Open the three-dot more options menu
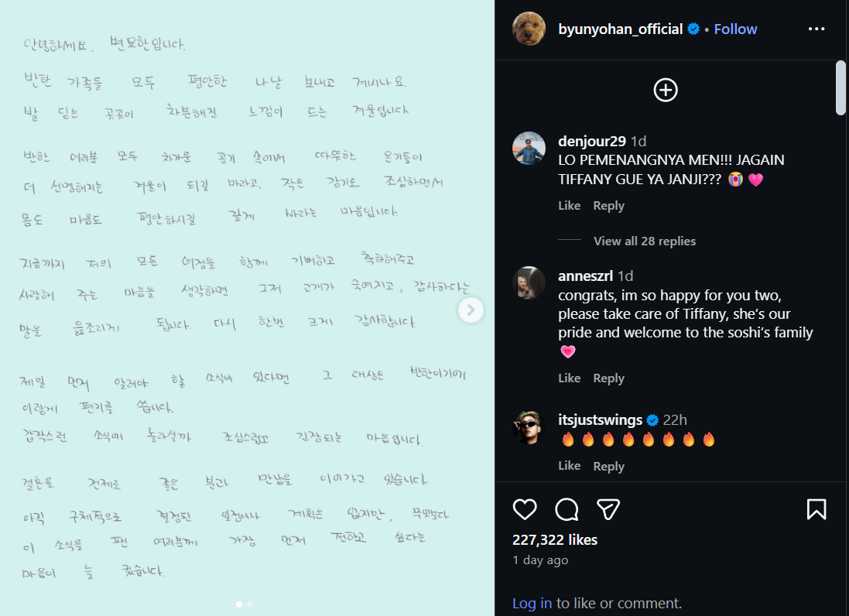Viewport: 849px width, 616px height. coord(816,29)
